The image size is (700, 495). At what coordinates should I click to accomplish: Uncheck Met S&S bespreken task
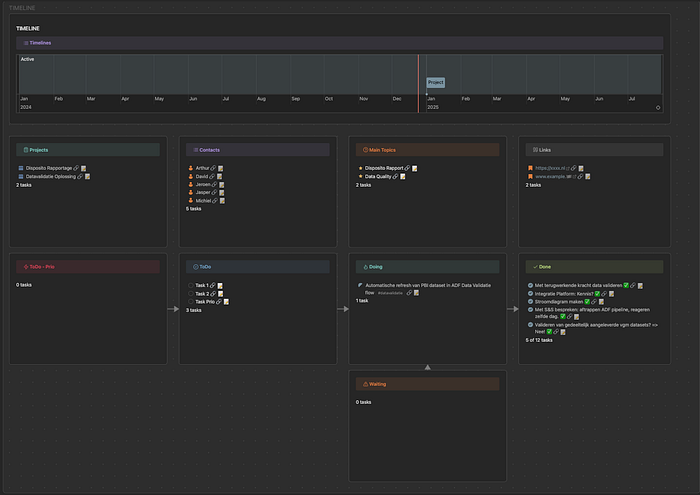[530, 309]
